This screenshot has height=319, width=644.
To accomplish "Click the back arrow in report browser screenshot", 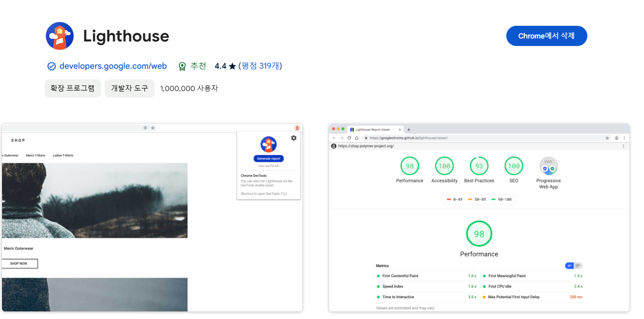I will [334, 138].
